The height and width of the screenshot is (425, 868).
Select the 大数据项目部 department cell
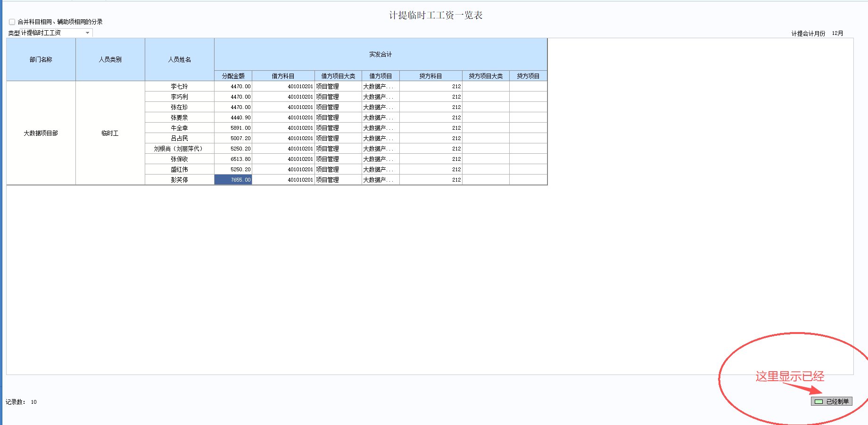pos(41,133)
